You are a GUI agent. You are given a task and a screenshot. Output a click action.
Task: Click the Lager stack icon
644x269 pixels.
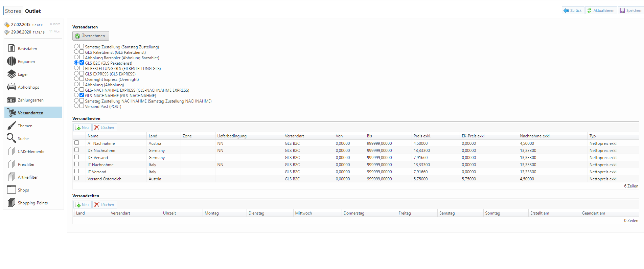[11, 74]
